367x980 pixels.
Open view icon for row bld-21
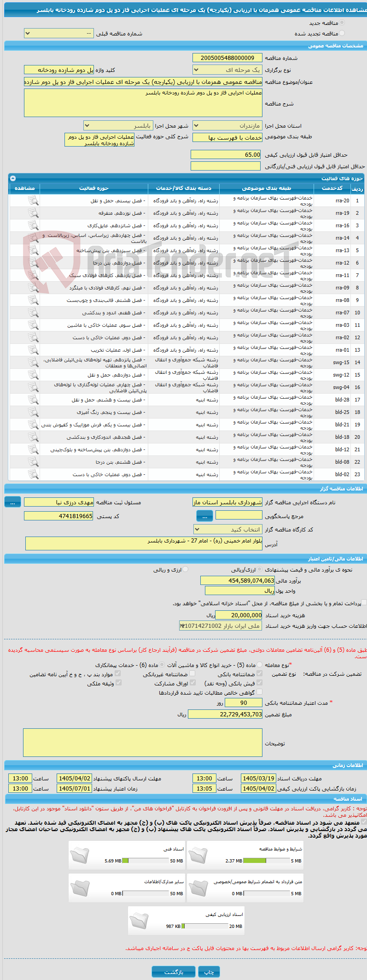point(33,425)
